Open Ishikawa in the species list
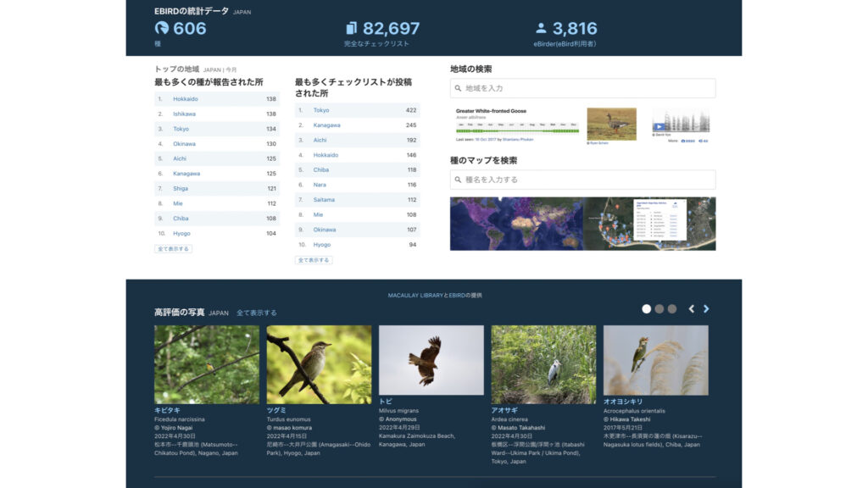 point(184,114)
